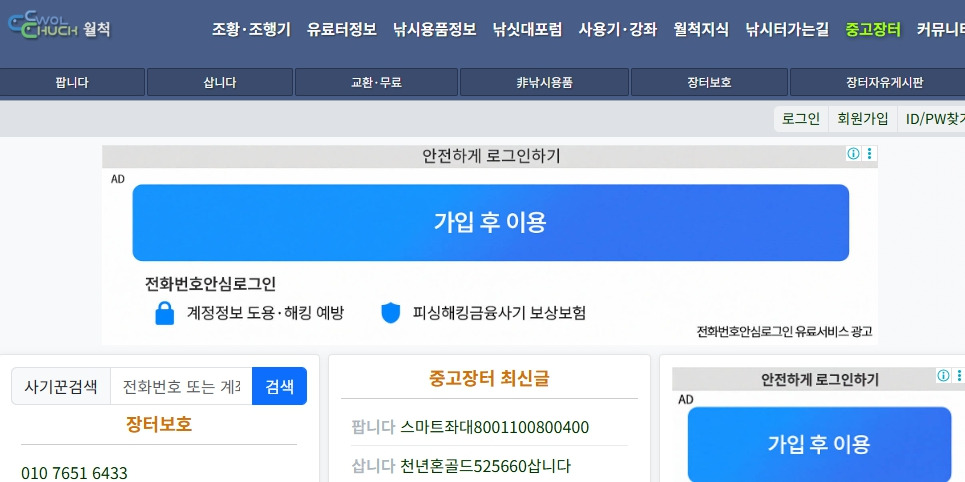This screenshot has width=965, height=482.
Task: Click the blue shield icon in the ad
Action: tap(391, 313)
